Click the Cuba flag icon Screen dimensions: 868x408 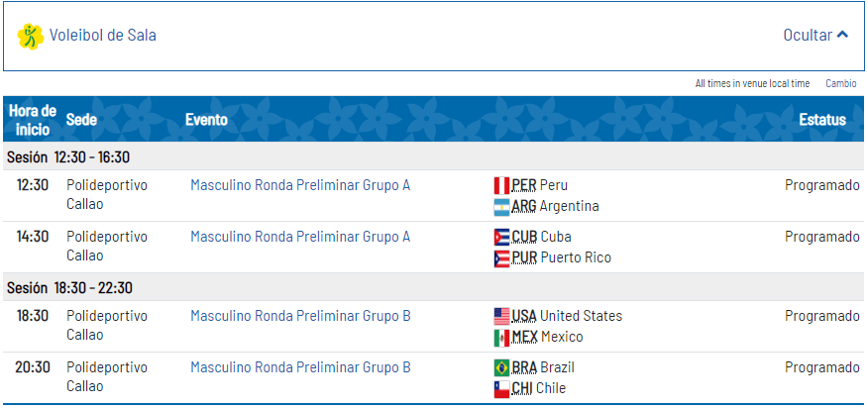pos(501,238)
